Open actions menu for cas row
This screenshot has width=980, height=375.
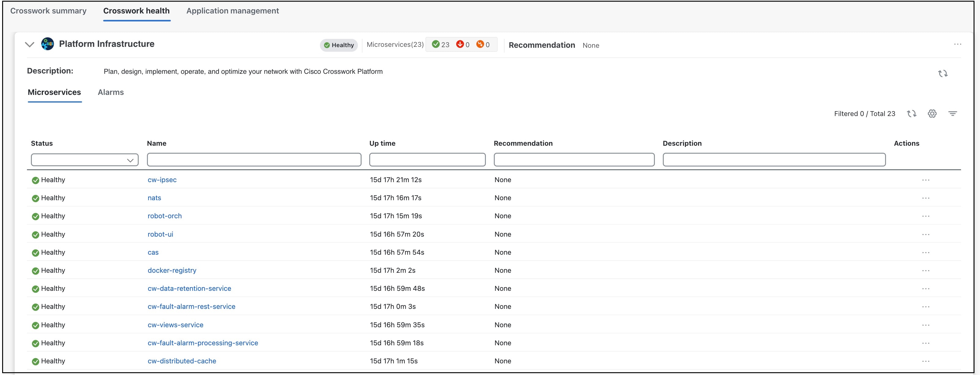[926, 253]
